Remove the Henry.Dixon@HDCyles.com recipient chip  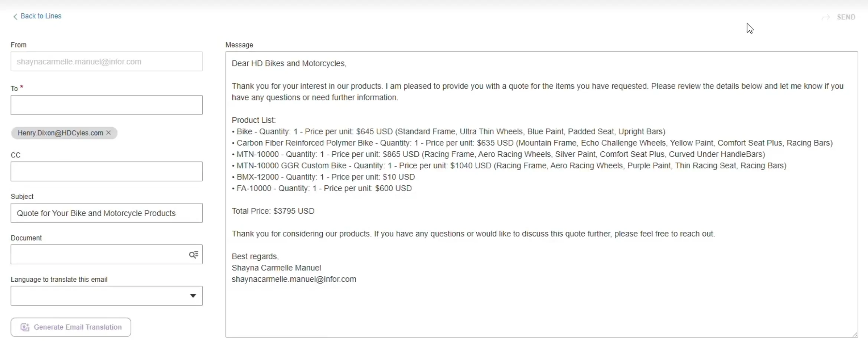tap(108, 133)
